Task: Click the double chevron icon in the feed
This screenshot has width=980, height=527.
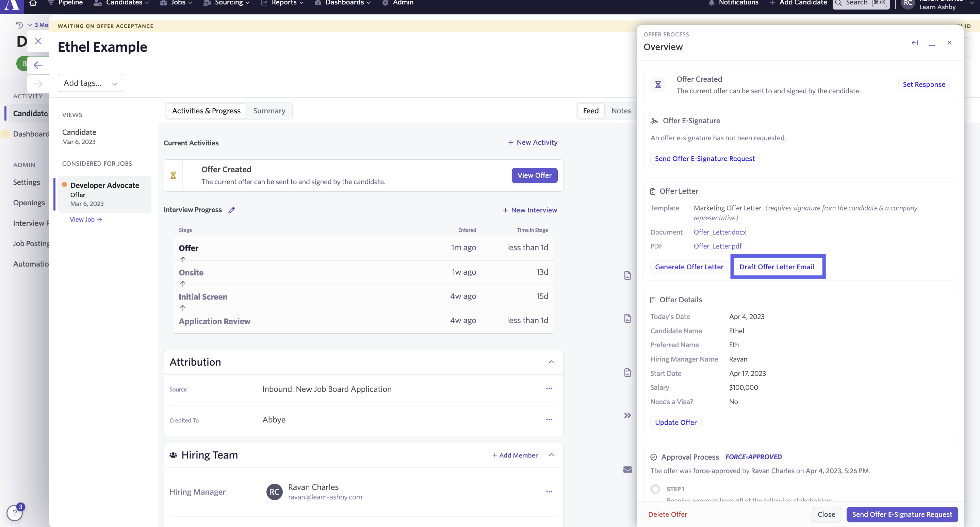Action: pyautogui.click(x=627, y=416)
